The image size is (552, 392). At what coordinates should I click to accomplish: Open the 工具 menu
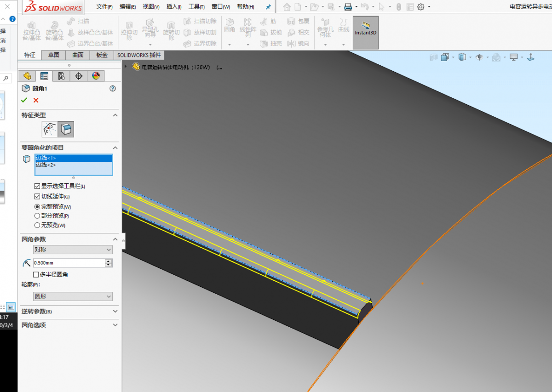point(196,6)
